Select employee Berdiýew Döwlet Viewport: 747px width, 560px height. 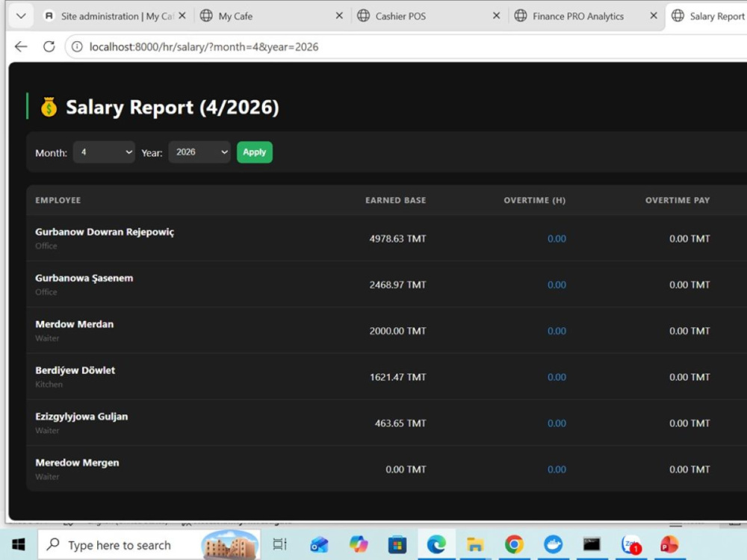click(75, 370)
